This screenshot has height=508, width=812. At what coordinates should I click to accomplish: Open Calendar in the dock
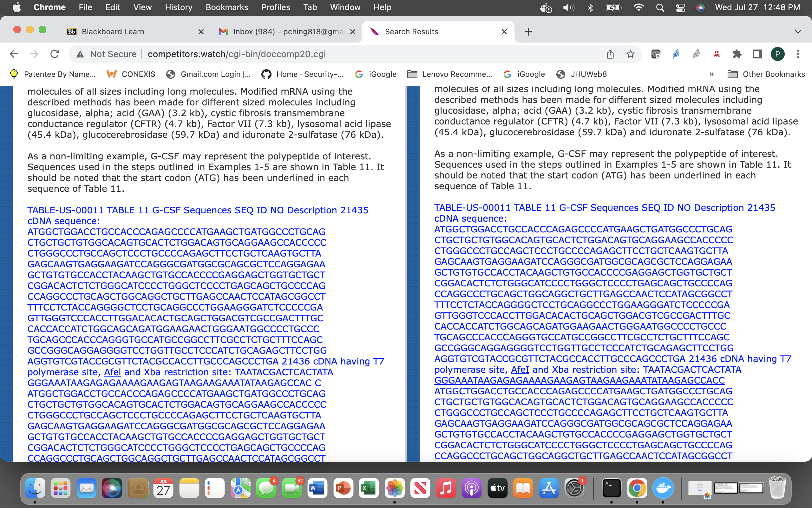click(163, 488)
